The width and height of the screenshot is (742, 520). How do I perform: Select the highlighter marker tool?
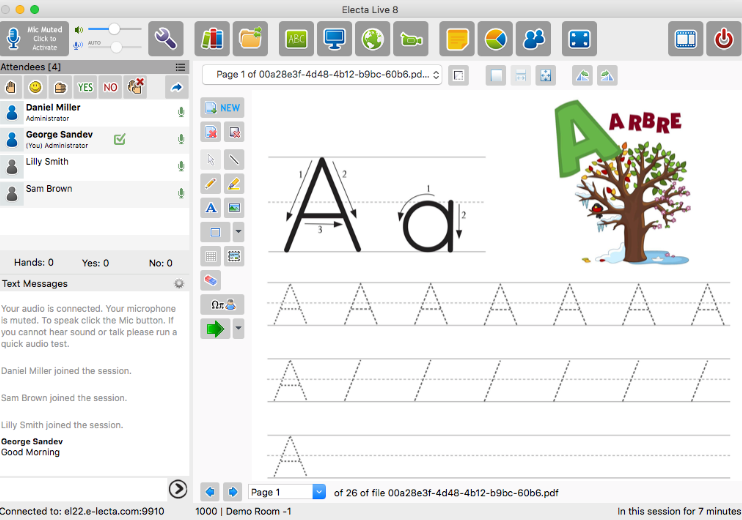pyautogui.click(x=234, y=184)
